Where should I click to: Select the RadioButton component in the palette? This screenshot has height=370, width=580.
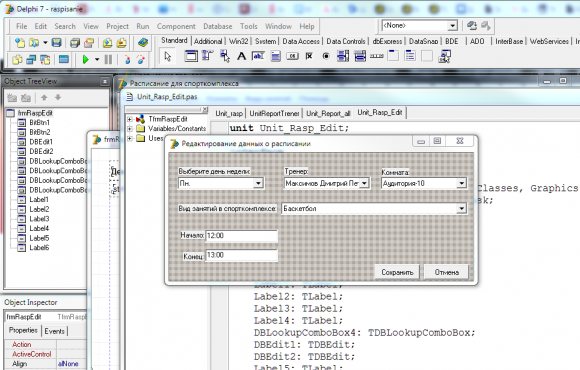tap(326, 56)
